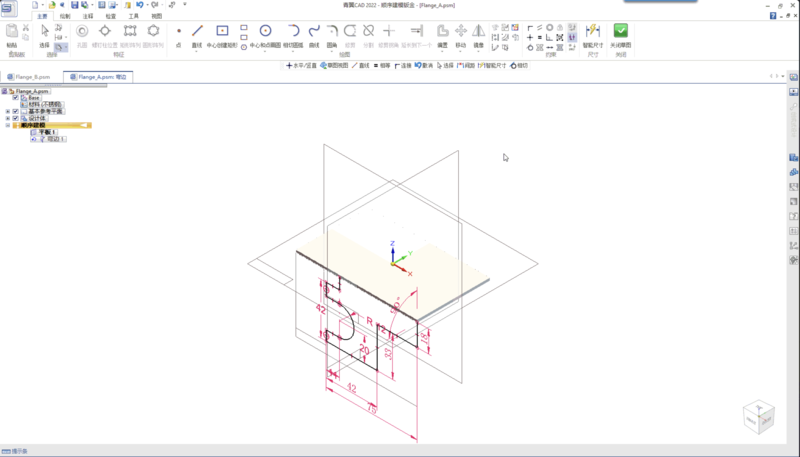Image resolution: width=800 pixels, height=457 pixels.
Task: Click the Smart Dimension (智能尺寸) ribbon icon
Action: [x=592, y=32]
